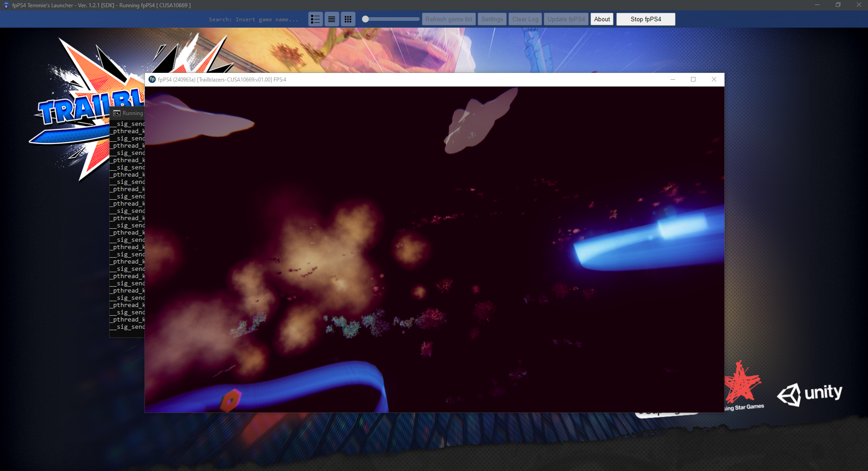Click the Update fpPS4 button
This screenshot has width=868, height=471.
pos(566,19)
